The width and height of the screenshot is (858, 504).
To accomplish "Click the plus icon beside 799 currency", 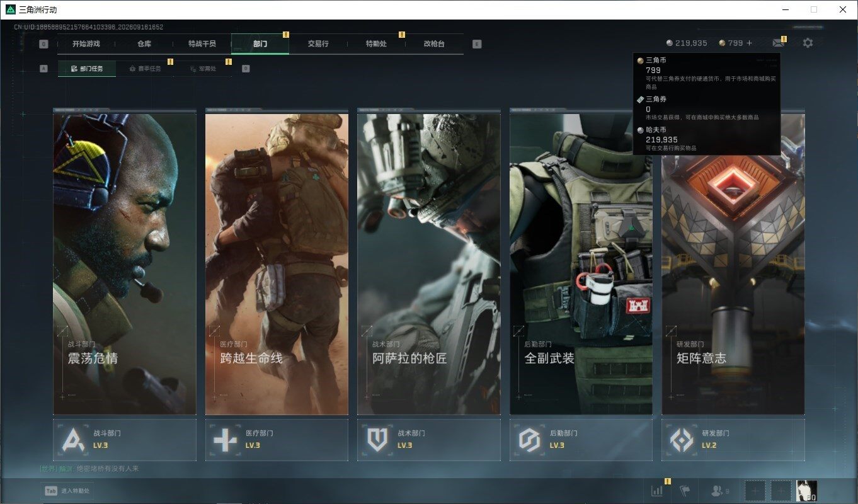I will click(x=749, y=43).
